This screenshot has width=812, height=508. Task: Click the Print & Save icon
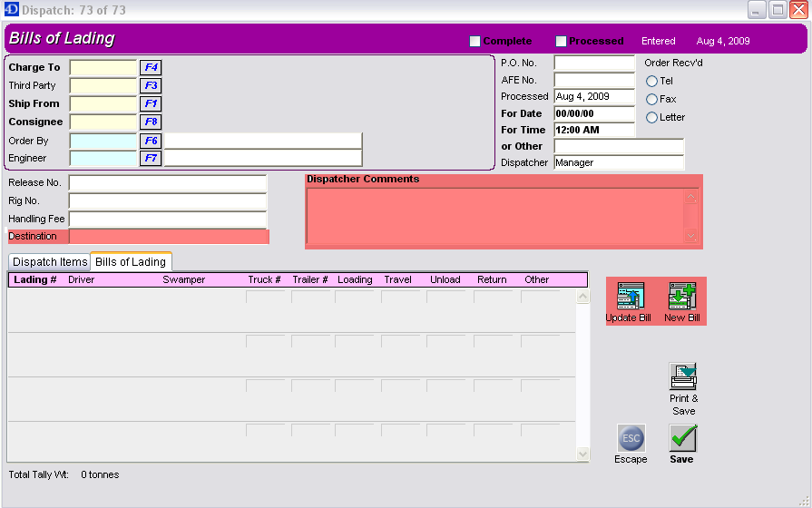coord(683,376)
